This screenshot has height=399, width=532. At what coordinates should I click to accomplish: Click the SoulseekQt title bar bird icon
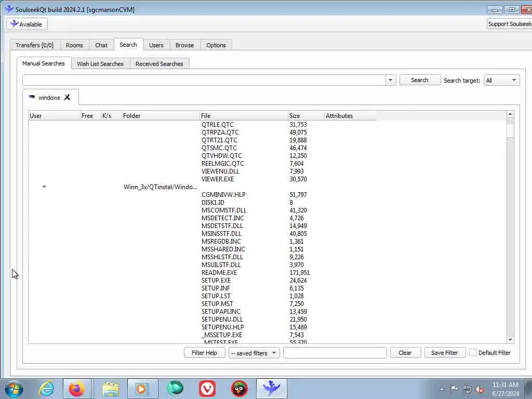click(x=9, y=9)
